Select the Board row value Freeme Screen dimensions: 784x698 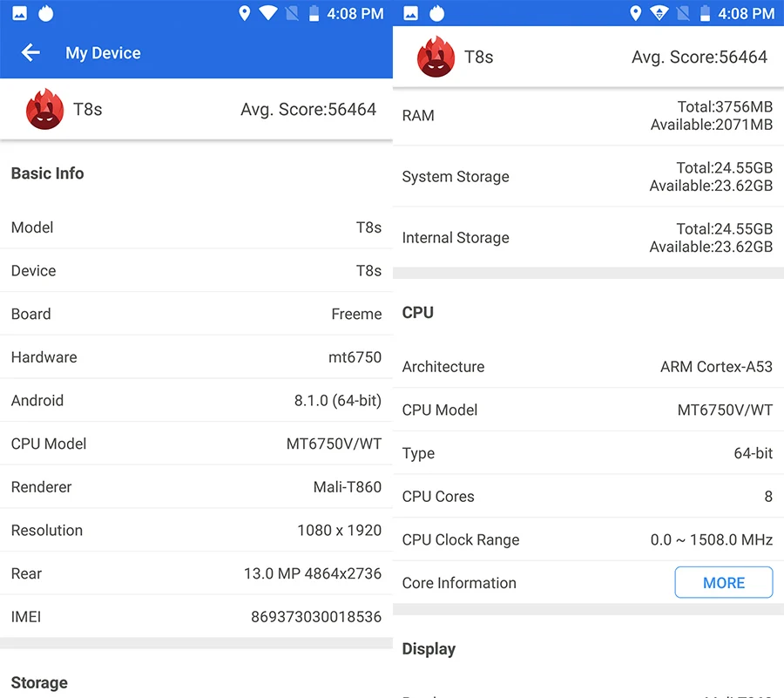tap(356, 314)
